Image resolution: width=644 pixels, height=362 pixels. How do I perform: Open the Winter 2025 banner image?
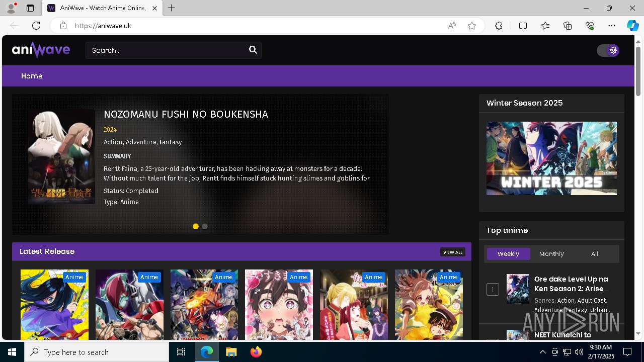point(551,158)
